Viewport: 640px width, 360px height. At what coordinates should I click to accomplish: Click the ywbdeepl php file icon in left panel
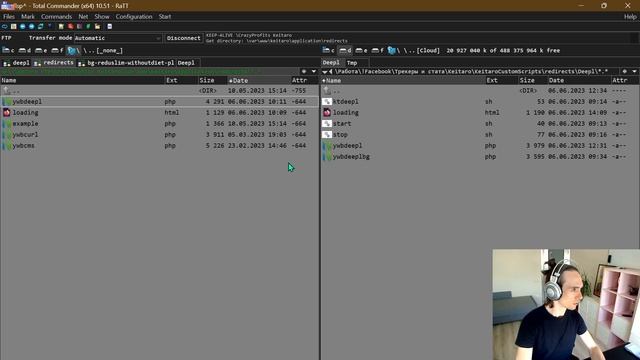7,102
